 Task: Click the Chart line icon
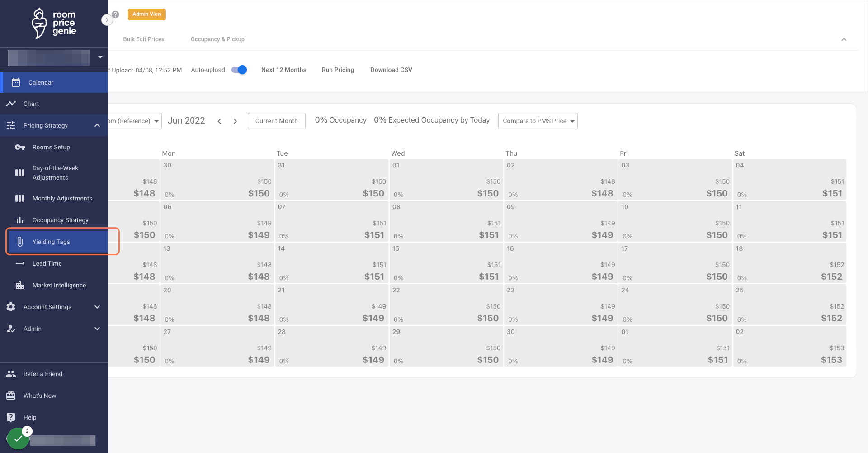(11, 104)
